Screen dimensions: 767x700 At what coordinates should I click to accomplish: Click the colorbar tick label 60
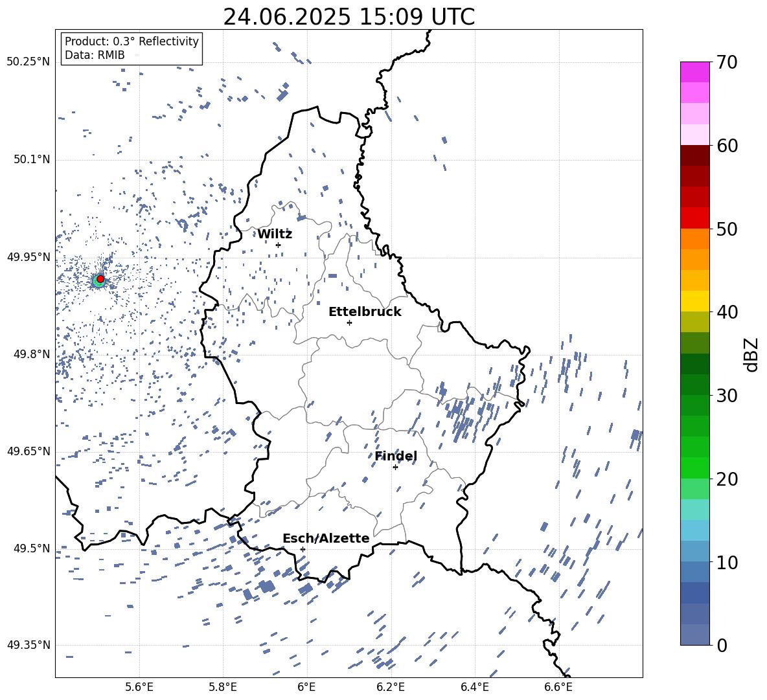pos(727,146)
